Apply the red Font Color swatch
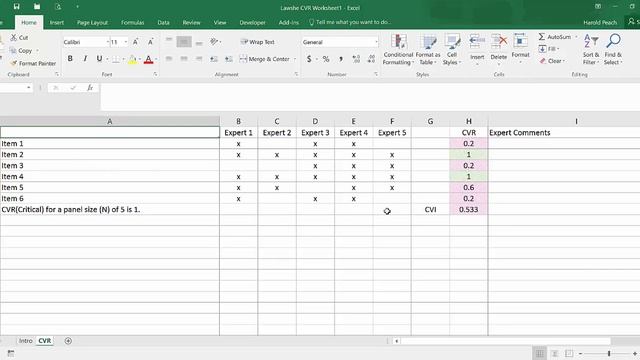Image resolution: width=640 pixels, height=360 pixels. tap(149, 60)
